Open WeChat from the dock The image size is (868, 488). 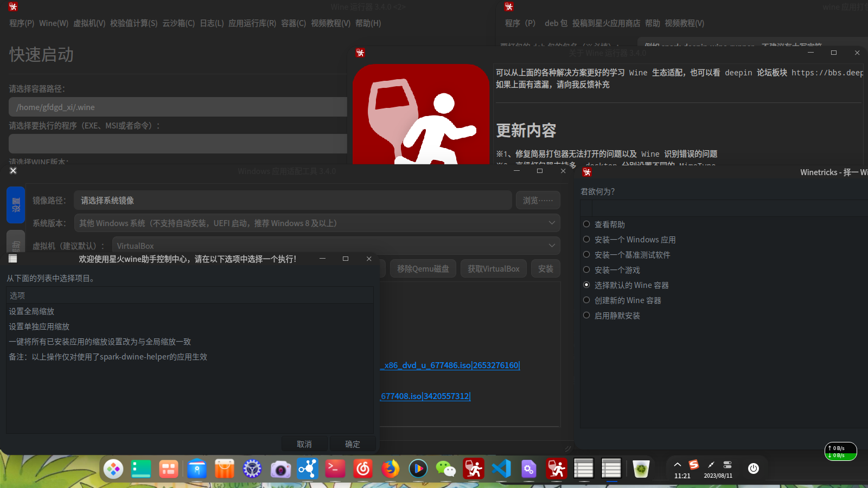pyautogui.click(x=446, y=469)
